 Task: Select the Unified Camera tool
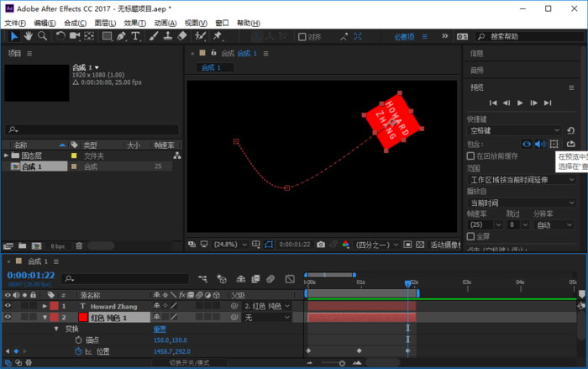coord(75,36)
